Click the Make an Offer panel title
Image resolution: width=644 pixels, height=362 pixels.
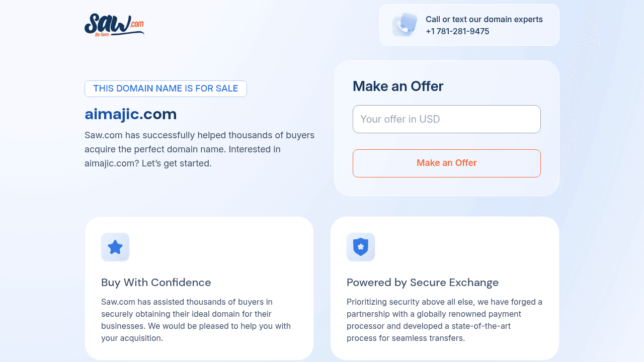coord(397,86)
